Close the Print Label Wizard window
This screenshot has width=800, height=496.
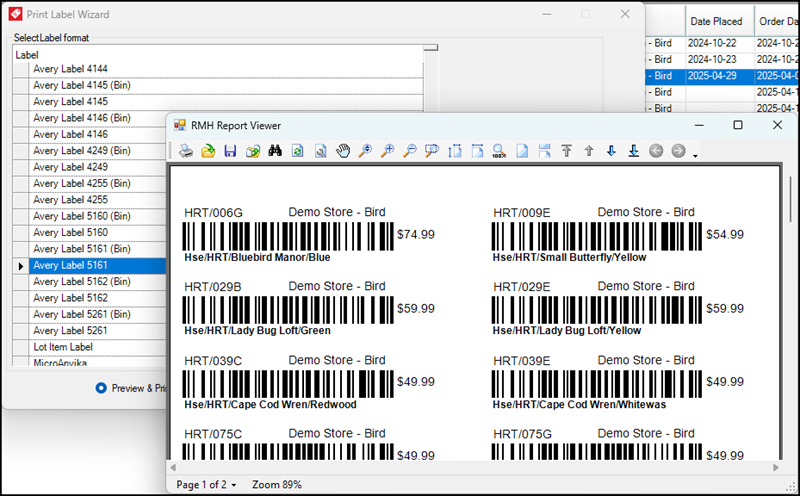(x=625, y=14)
